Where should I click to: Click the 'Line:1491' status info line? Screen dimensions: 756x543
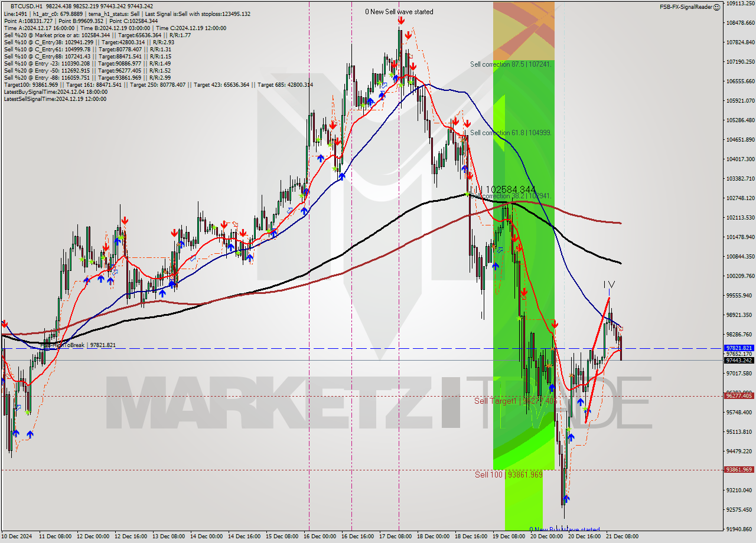127,14
